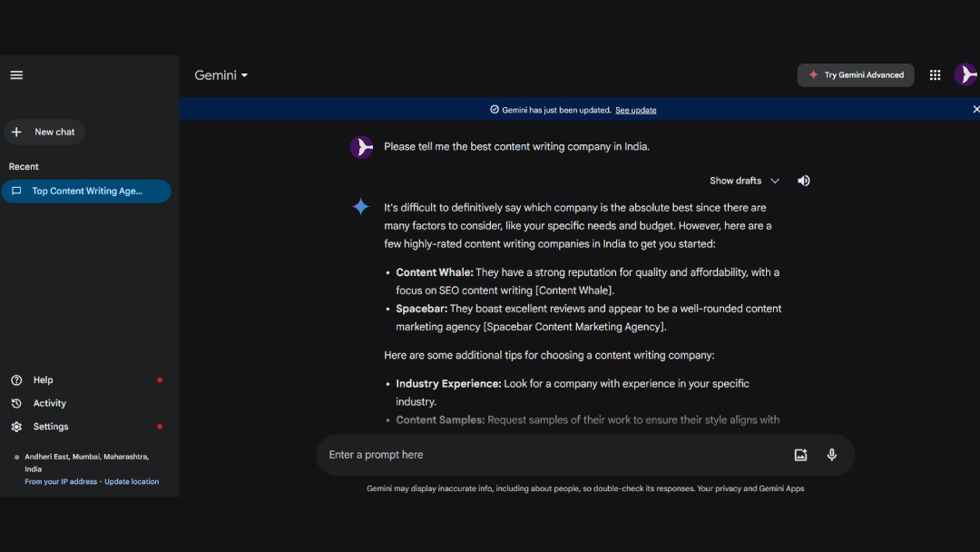The image size is (980, 552).
Task: Click the question mark Help icon
Action: (x=17, y=380)
